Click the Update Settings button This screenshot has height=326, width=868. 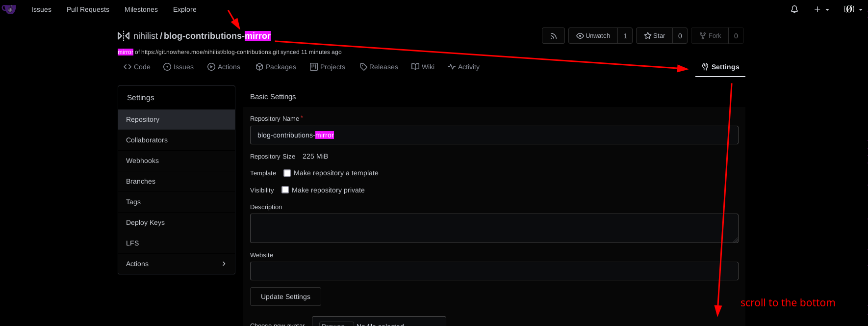tap(285, 297)
